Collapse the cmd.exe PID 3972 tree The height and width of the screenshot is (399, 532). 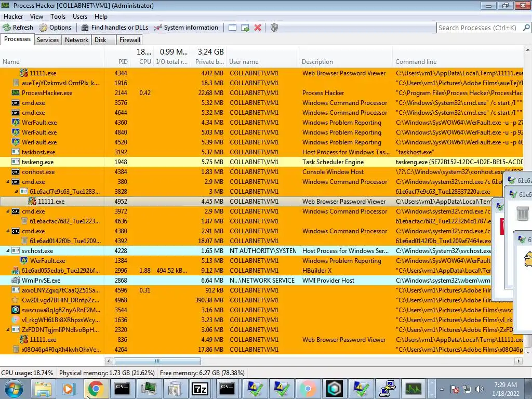[8, 211]
